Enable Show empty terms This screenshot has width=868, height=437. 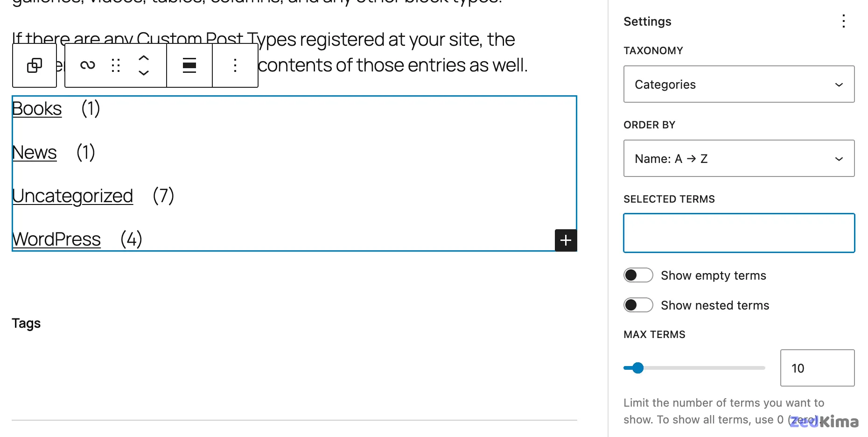point(638,275)
